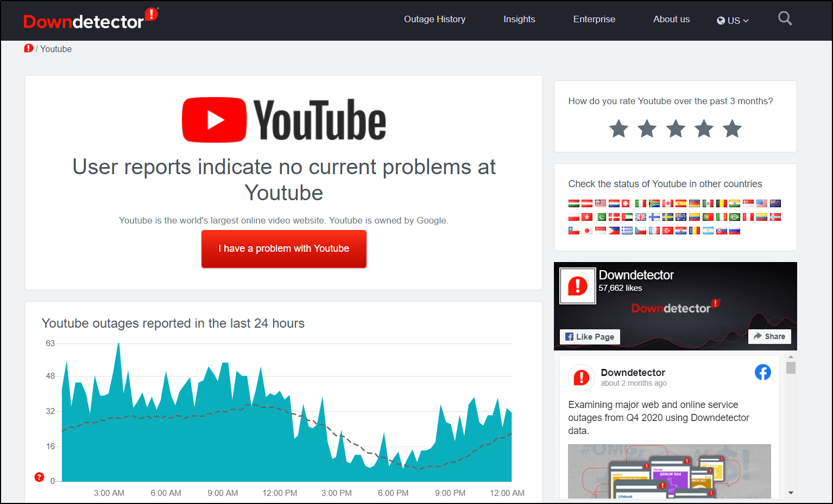Check Youtube status via Mexico flag
The image size is (833, 504).
pos(708,203)
